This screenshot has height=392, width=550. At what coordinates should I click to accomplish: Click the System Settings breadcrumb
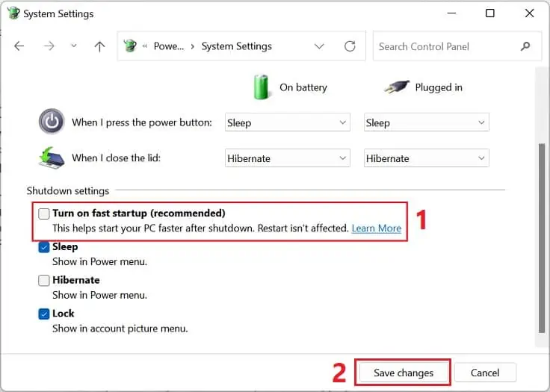click(237, 46)
